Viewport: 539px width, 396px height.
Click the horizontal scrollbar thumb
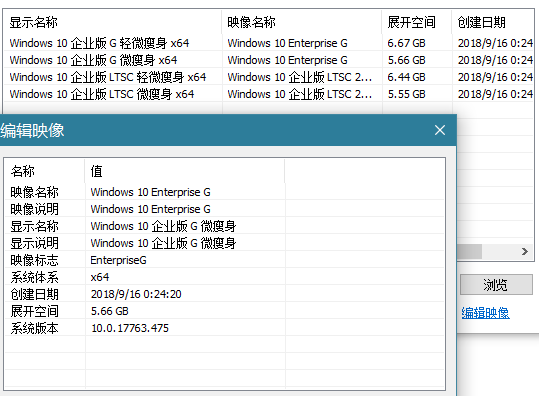click(469, 252)
